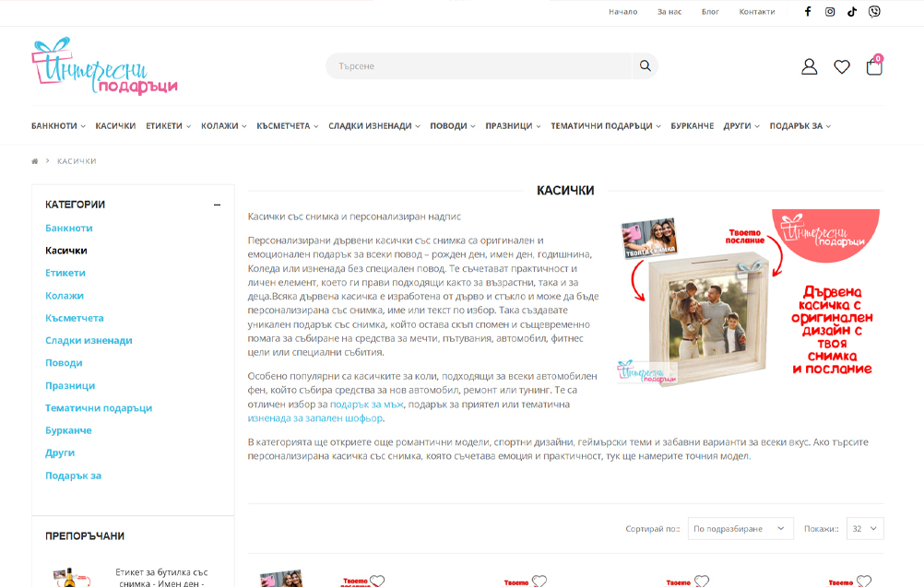924x587 pixels.
Task: Expand the ПОВОДИ menu
Action: [x=453, y=126]
